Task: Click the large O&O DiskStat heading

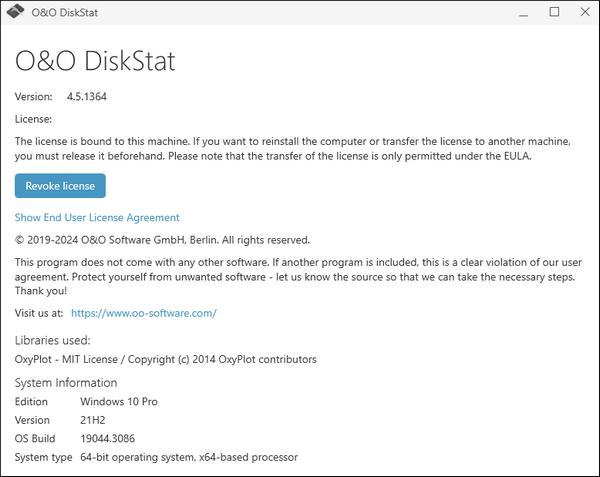Action: tap(95, 61)
